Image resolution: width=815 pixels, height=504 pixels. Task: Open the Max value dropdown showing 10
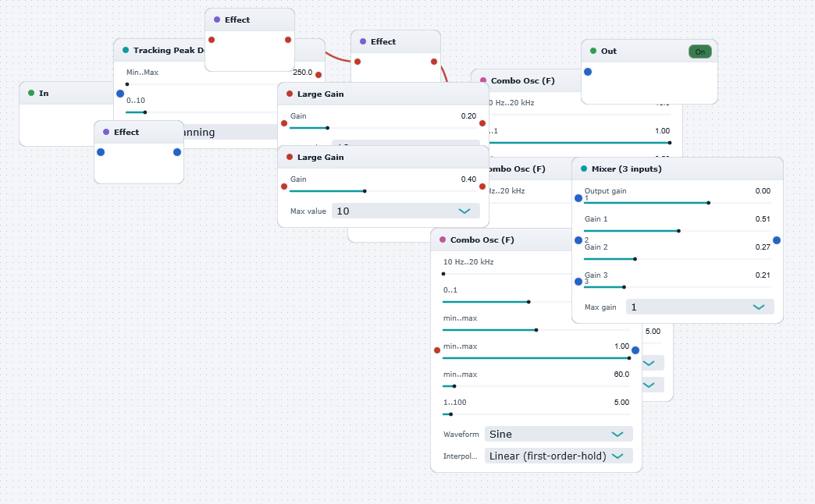click(405, 211)
